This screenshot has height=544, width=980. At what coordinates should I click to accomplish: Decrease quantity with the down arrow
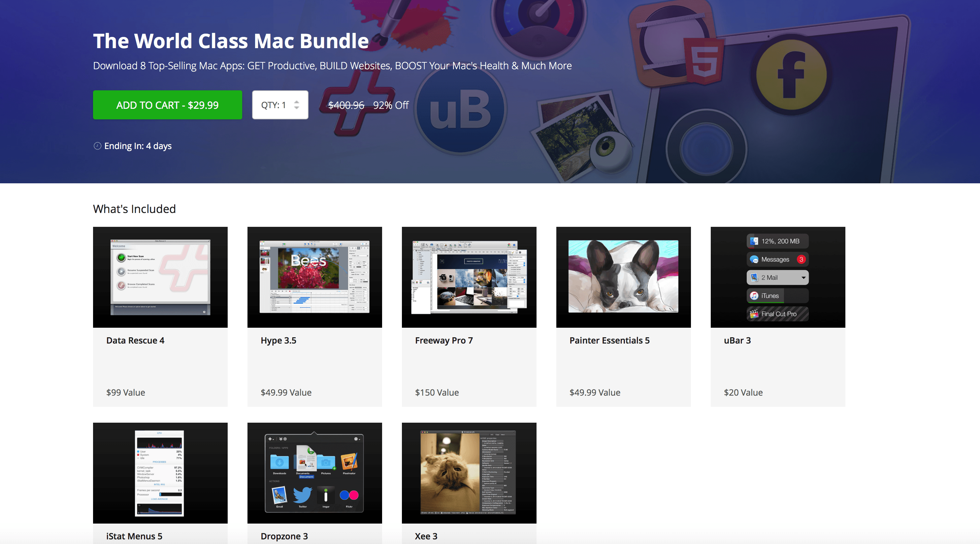click(297, 108)
